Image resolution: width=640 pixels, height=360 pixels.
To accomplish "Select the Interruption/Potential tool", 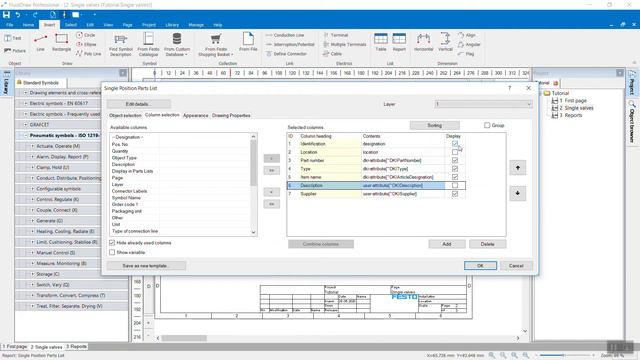I will tap(290, 44).
